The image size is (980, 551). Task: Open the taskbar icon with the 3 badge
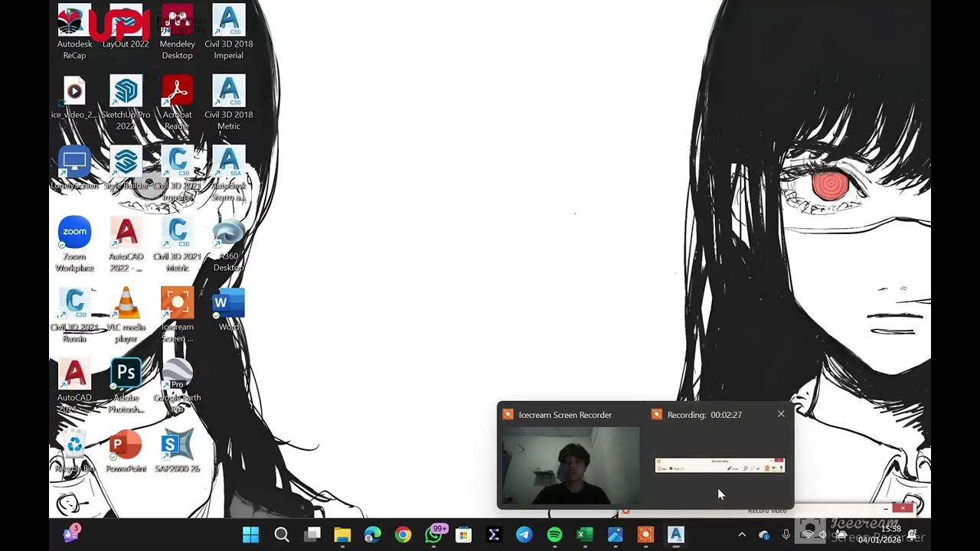(x=71, y=533)
